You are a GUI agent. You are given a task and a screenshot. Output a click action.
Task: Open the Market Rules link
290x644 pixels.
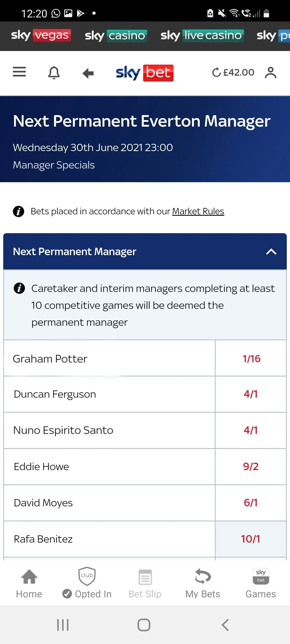click(198, 211)
